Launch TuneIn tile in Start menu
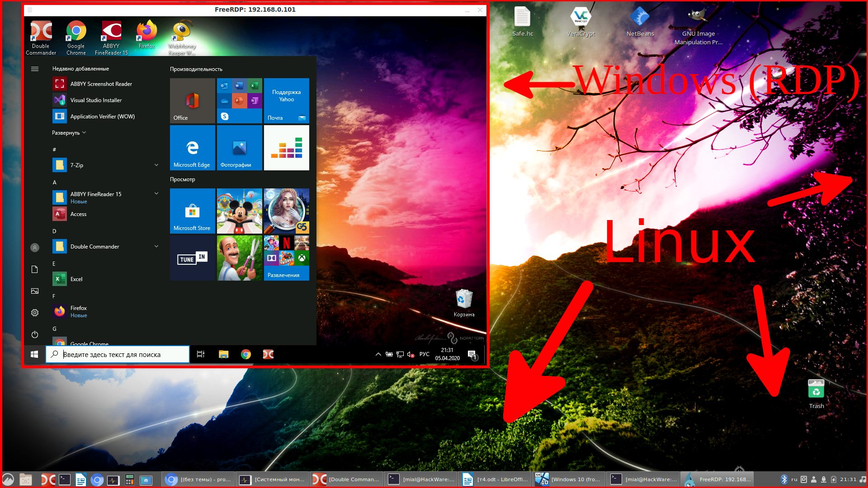Viewport: 868px width, 488px height. (x=192, y=258)
